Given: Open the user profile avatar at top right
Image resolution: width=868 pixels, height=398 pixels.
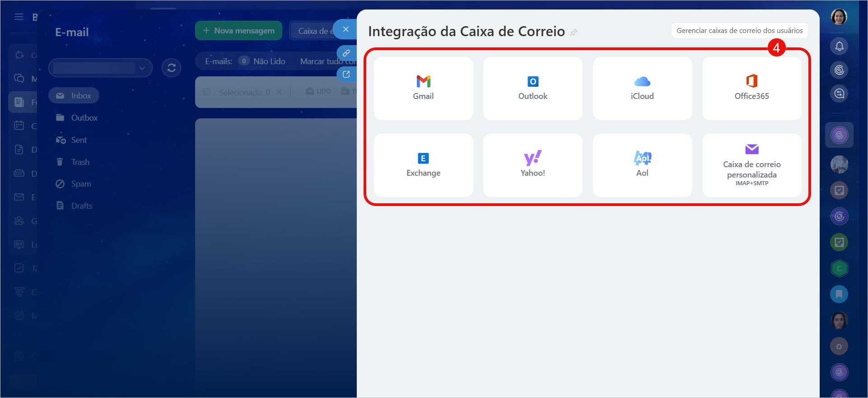Looking at the screenshot, I should [x=839, y=17].
